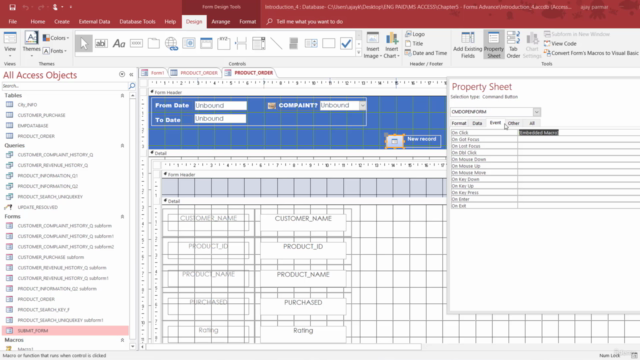Click View Code in Tools
This screenshot has width=640, height=360.
tap(560, 44)
